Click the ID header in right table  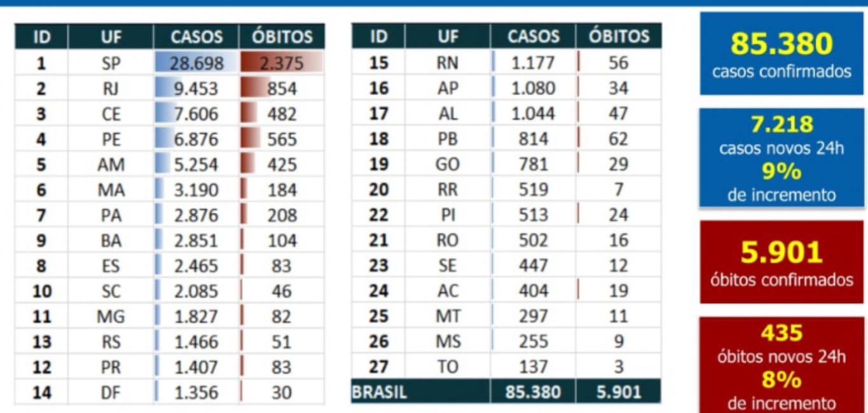point(378,36)
